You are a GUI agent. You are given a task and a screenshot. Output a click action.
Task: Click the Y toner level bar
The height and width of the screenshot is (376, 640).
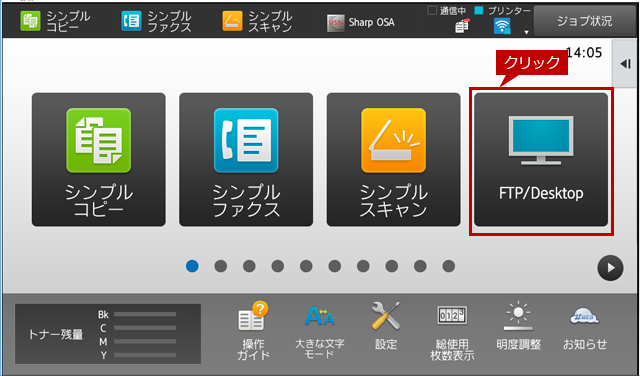pos(145,355)
